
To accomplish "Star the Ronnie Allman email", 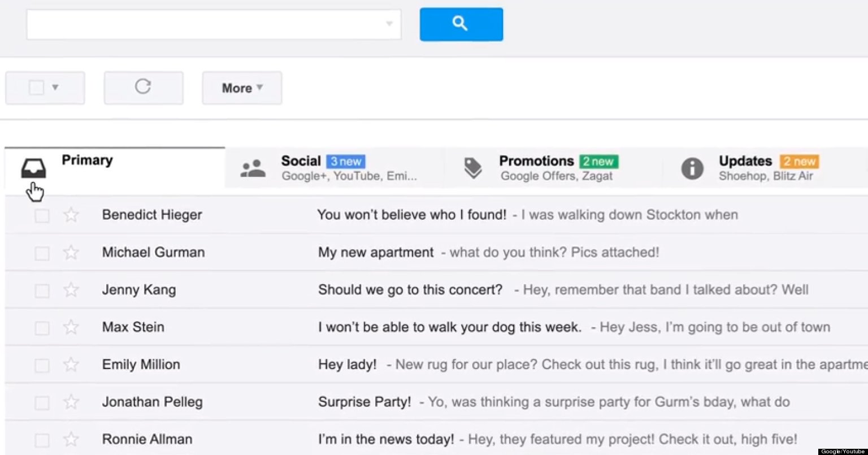I will [71, 439].
